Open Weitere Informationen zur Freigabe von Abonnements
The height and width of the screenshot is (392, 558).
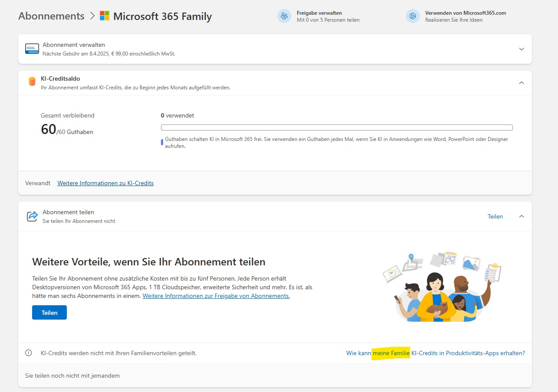[216, 296]
